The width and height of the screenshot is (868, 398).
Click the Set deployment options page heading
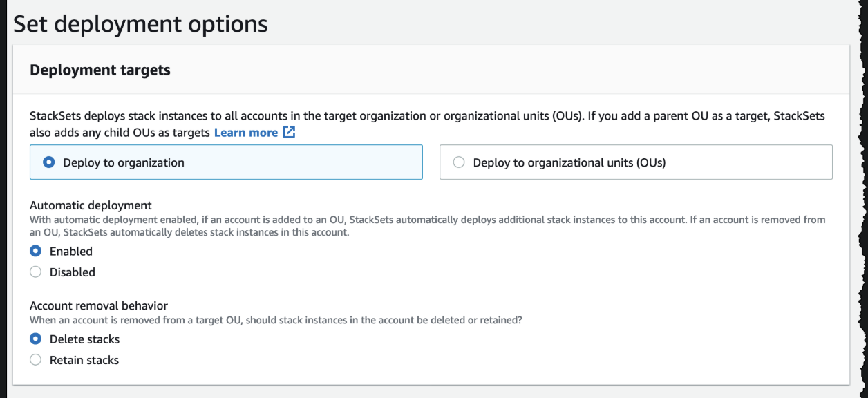[x=141, y=23]
